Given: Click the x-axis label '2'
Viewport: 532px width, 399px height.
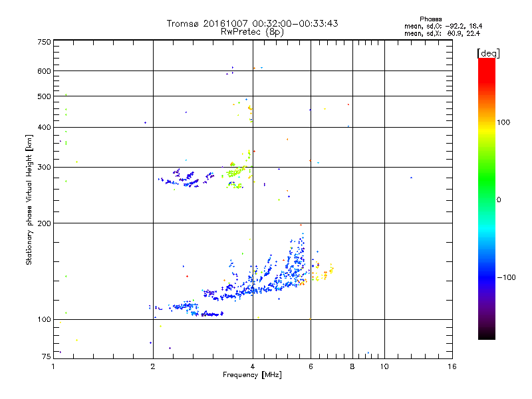Looking at the screenshot, I should (x=153, y=366).
